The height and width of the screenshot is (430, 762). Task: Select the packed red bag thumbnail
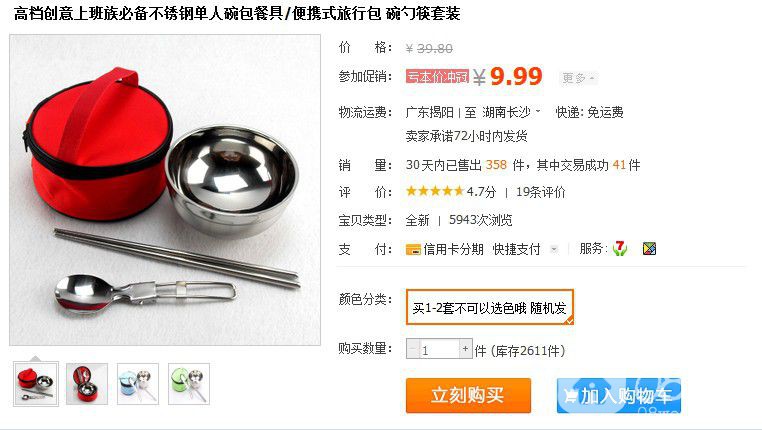pyautogui.click(x=87, y=384)
